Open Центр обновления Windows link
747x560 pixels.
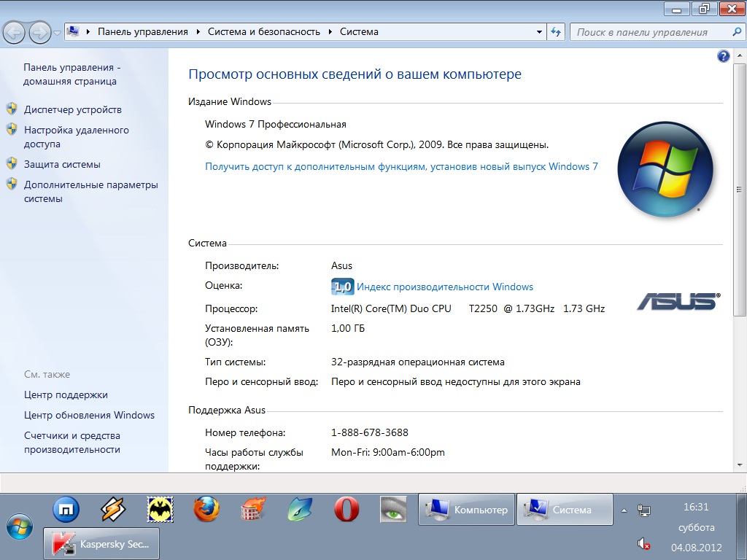[89, 415]
